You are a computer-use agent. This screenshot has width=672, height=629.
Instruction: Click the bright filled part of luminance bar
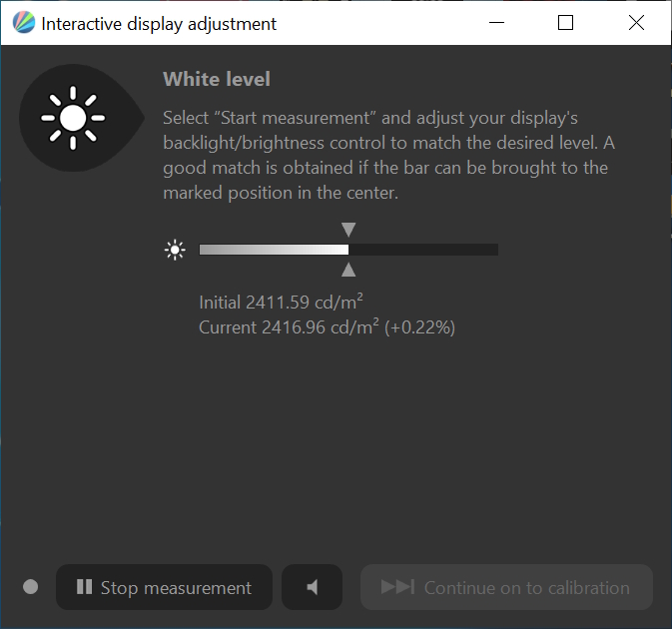click(274, 250)
